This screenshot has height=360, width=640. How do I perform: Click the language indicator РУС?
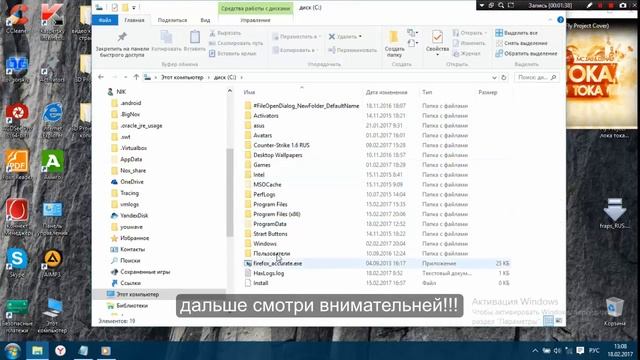click(x=594, y=351)
